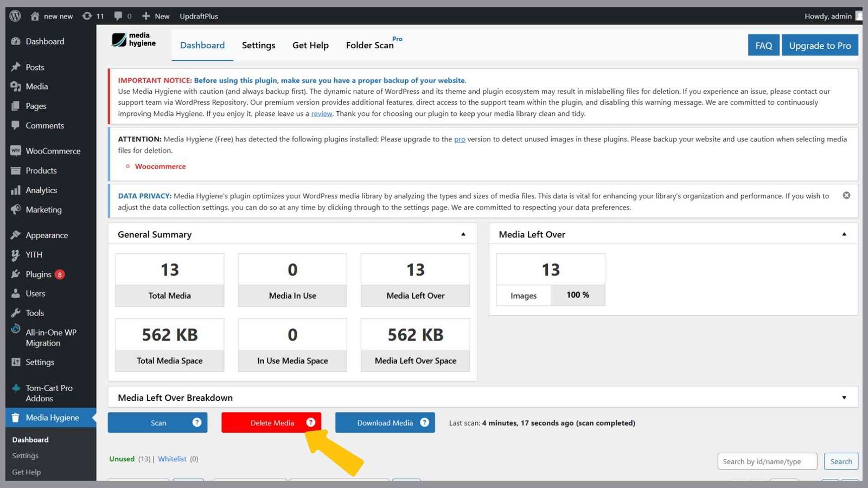Open Analytics bar chart icon
868x488 pixels.
point(16,190)
